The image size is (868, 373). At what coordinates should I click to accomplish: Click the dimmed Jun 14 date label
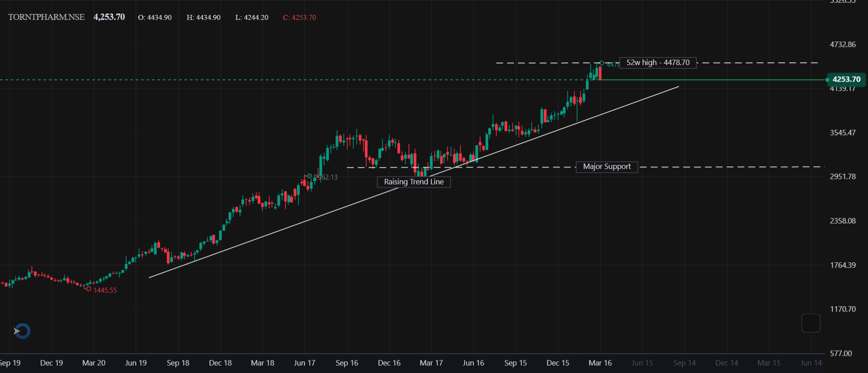tap(811, 363)
